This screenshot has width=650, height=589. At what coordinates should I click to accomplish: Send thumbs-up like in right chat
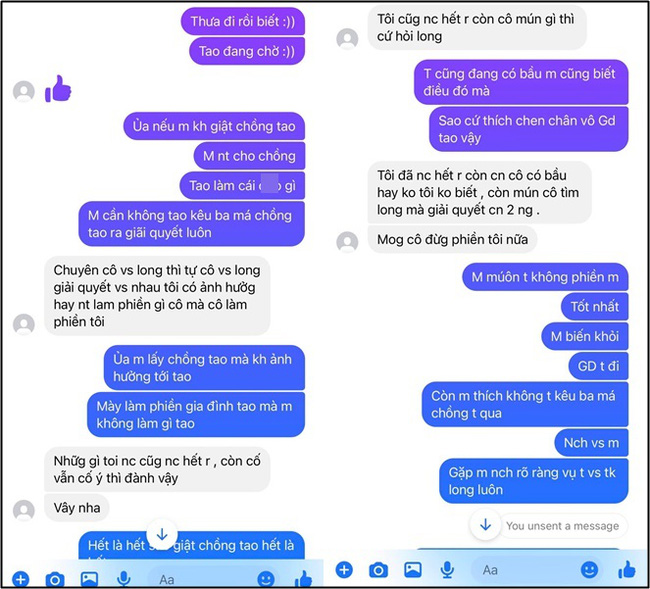point(627,569)
